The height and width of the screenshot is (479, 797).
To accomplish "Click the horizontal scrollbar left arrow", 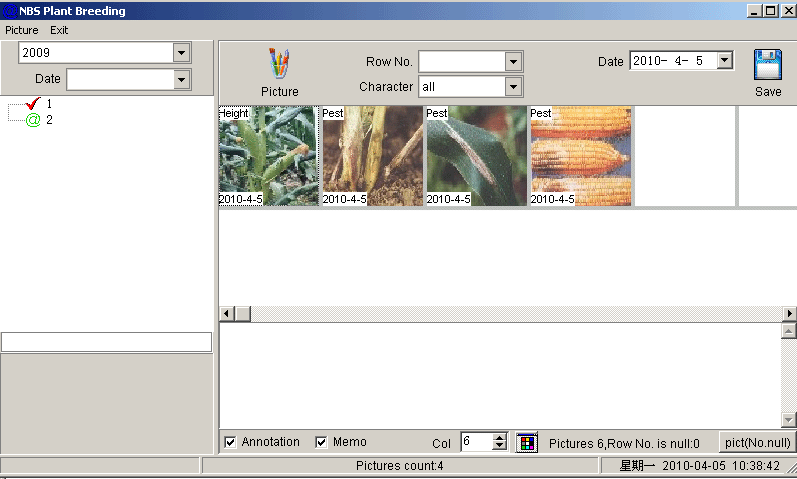I will point(227,314).
